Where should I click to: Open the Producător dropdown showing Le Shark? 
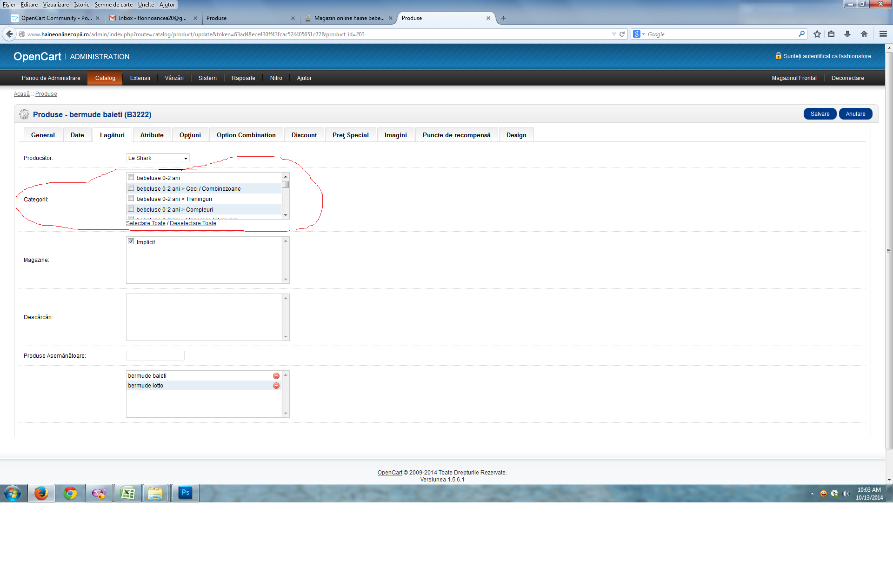[158, 158]
